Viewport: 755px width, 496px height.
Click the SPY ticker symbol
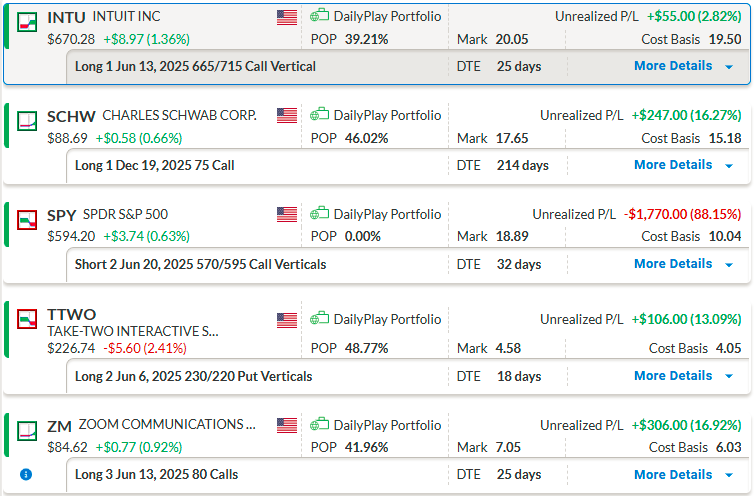click(62, 215)
